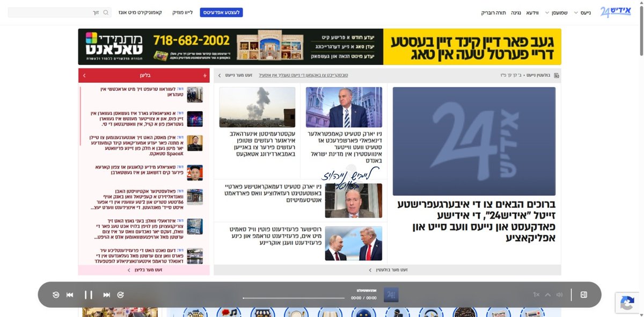Screen dimensions: 644x317
Task: Click the לעצטע אפדעיטס blue button
Action: [x=221, y=12]
